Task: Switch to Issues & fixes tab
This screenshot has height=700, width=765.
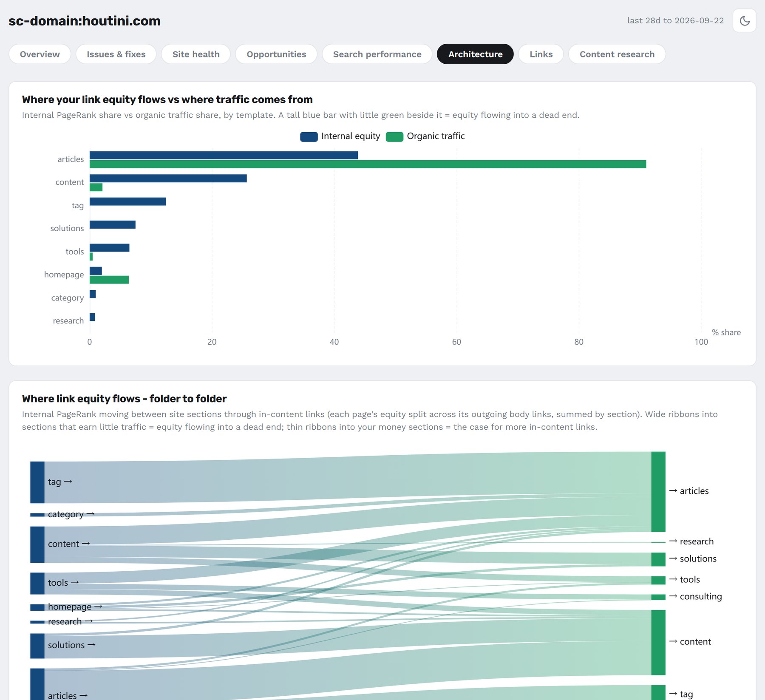Action: pos(116,54)
